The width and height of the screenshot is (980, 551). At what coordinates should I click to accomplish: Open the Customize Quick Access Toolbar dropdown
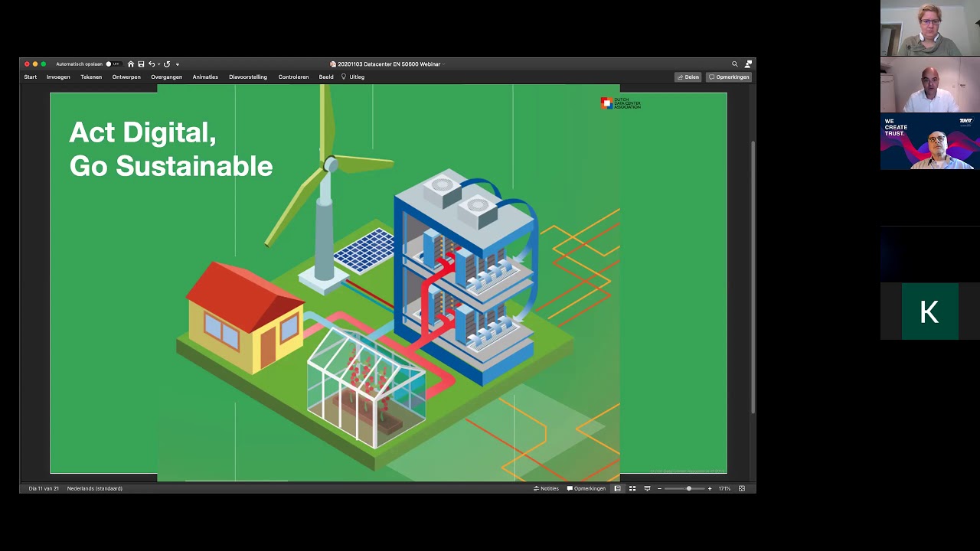[x=177, y=64]
